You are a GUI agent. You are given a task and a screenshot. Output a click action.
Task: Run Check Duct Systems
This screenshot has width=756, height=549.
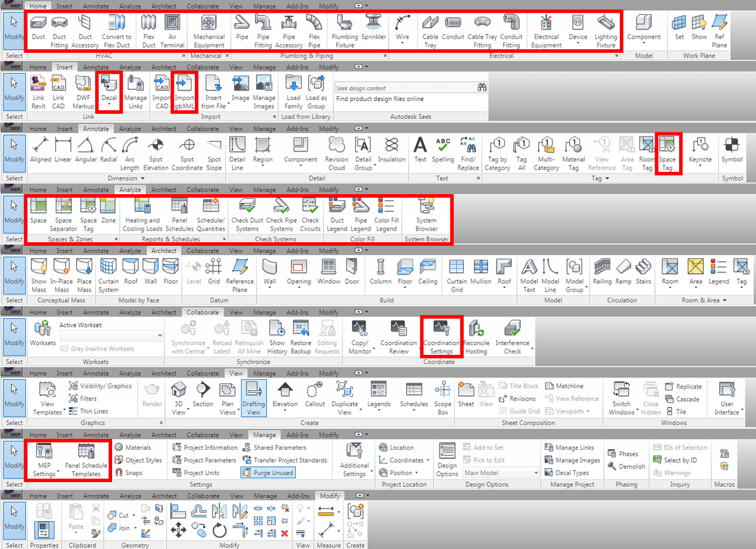click(x=247, y=215)
